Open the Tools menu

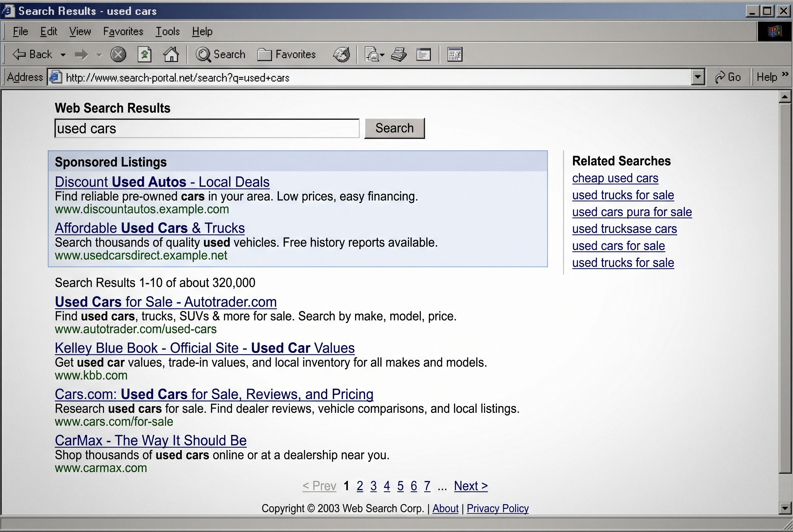click(168, 32)
